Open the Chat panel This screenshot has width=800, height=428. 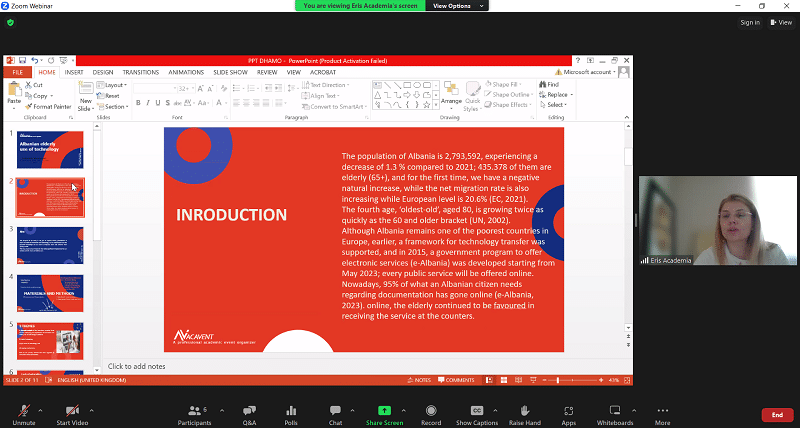point(336,411)
